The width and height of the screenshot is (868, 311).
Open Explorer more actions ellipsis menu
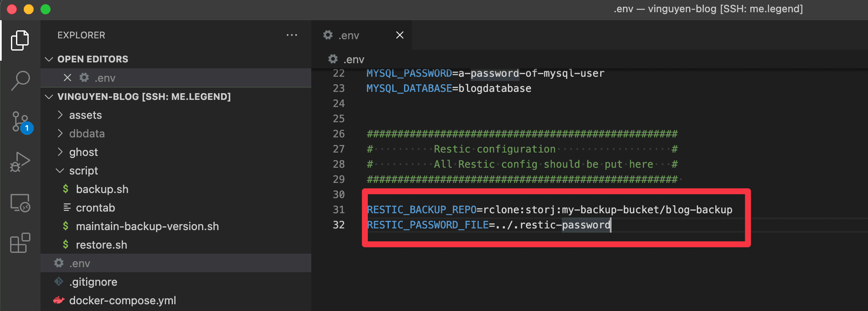tap(291, 35)
